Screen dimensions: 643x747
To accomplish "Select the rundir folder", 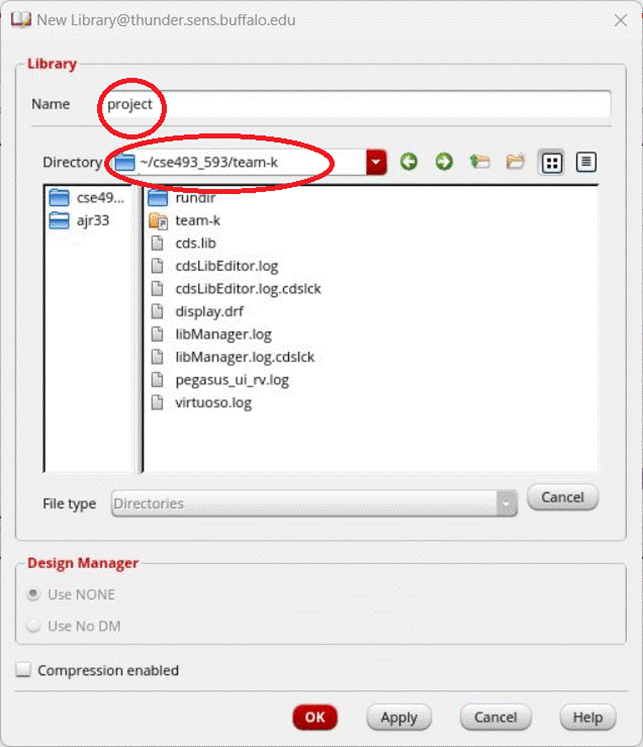I will pos(182,198).
